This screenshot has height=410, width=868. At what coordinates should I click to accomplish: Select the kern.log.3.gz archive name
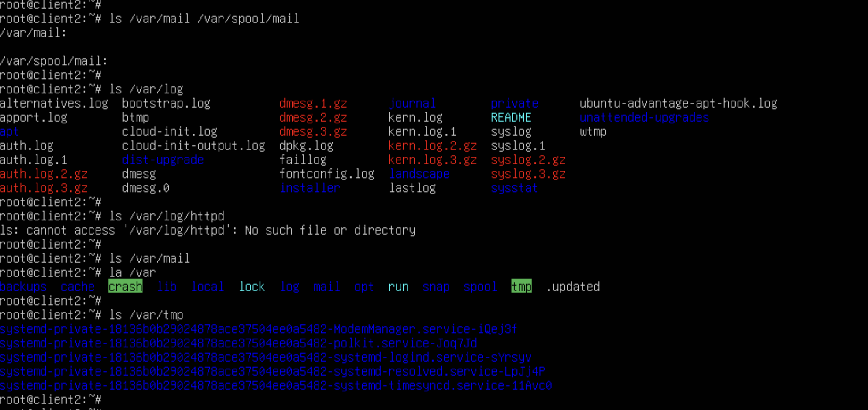pyautogui.click(x=432, y=160)
